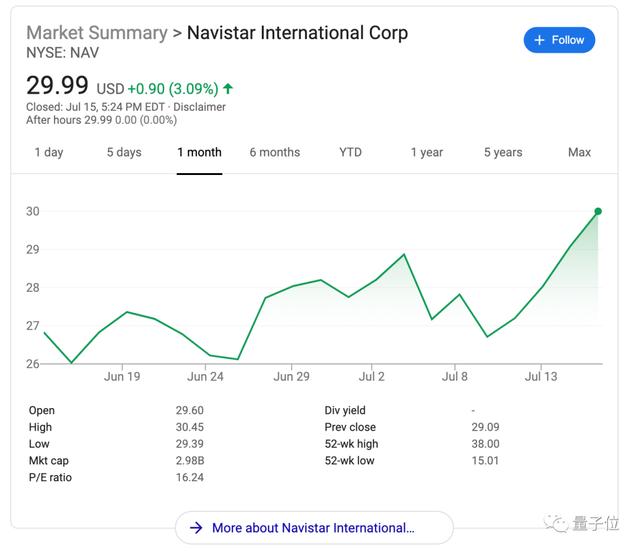
Task: Select the 1 month tab
Action: click(199, 152)
